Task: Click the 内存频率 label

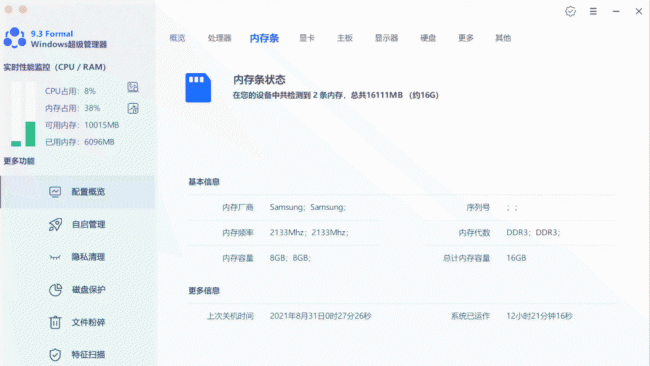Action: (238, 233)
